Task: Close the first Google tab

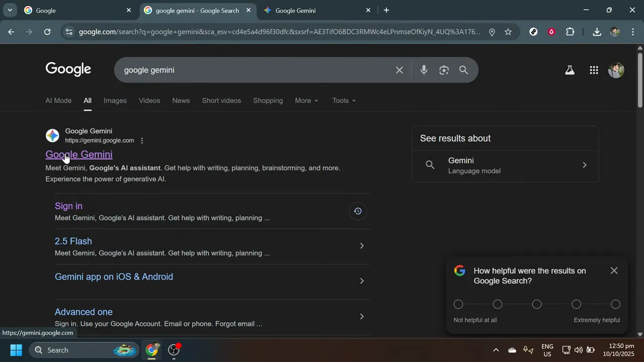Action: (129, 10)
